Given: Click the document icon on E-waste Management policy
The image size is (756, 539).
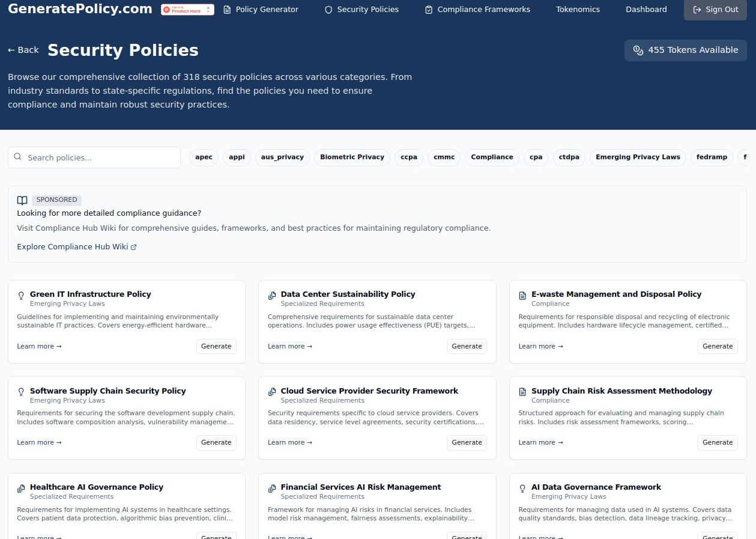Looking at the screenshot, I should [x=522, y=295].
